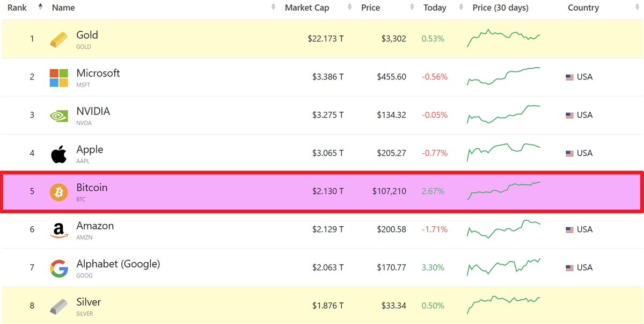Click NVIDIA market cap $3.275 T

[x=328, y=115]
